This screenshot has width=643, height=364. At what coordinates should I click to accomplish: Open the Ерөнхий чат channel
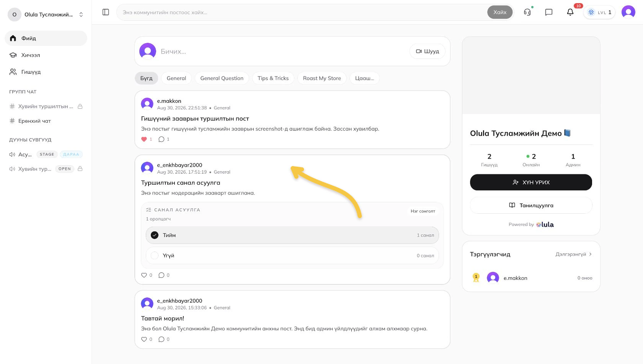(46, 121)
